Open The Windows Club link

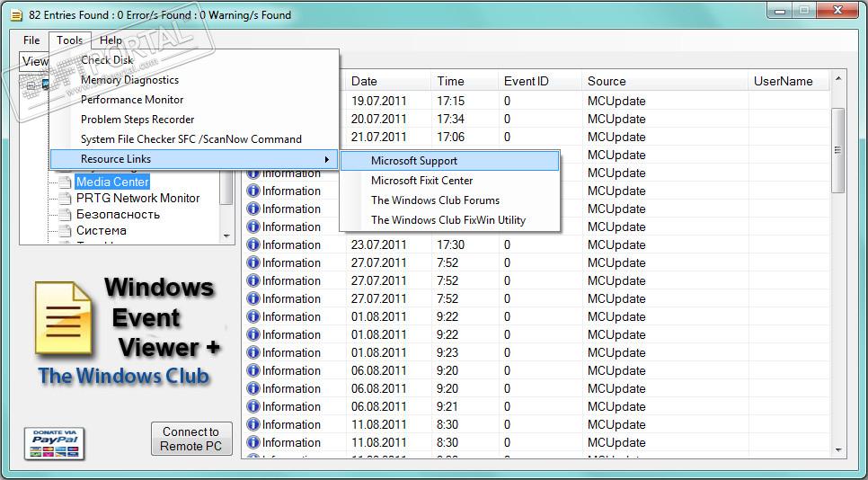click(124, 376)
